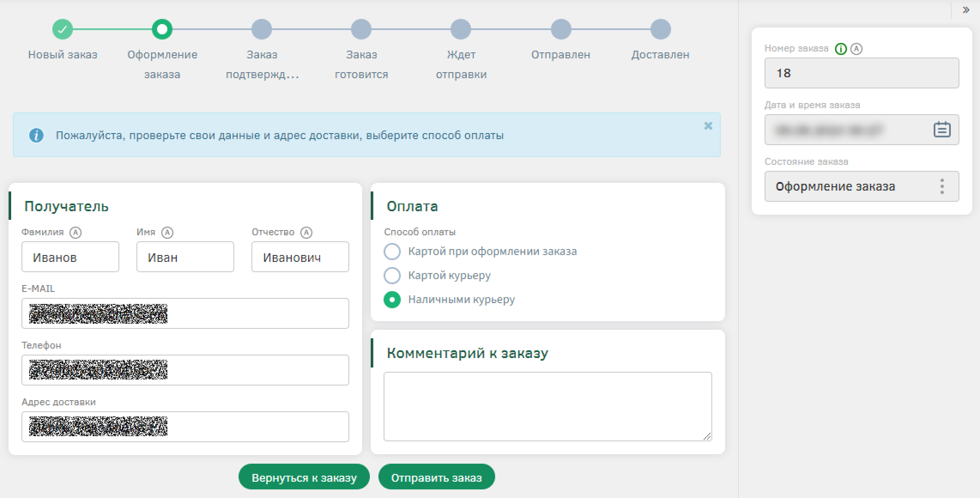Click into the Комментарий к заказу text area
The width and height of the screenshot is (980, 498).
[x=547, y=406]
